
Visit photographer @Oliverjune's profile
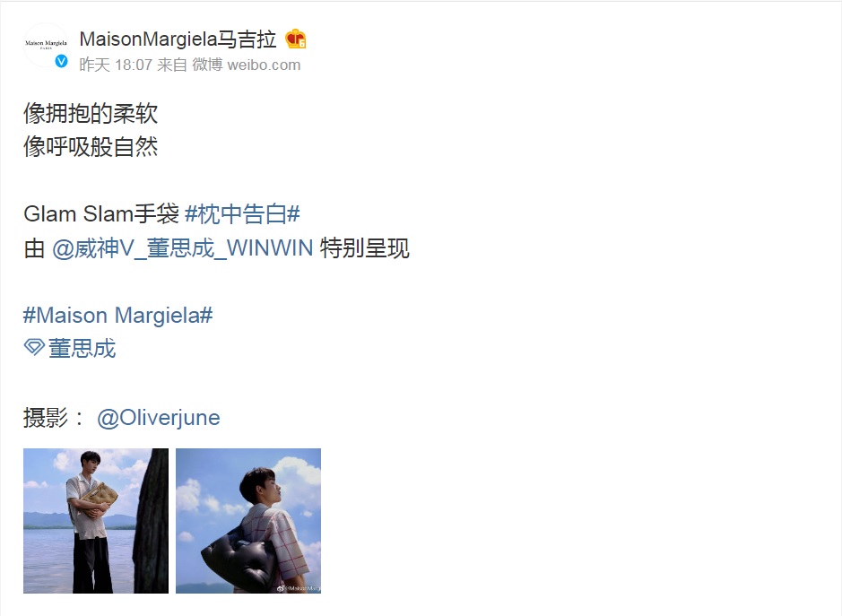click(x=159, y=418)
